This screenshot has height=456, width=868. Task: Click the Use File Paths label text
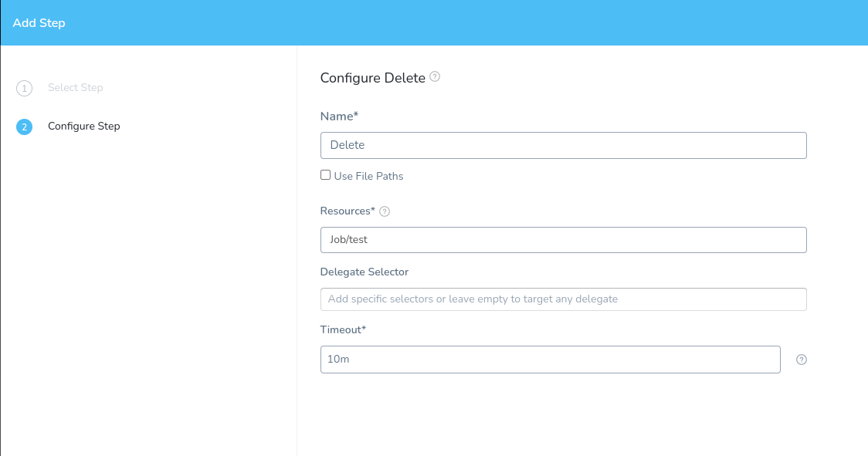[x=368, y=176]
